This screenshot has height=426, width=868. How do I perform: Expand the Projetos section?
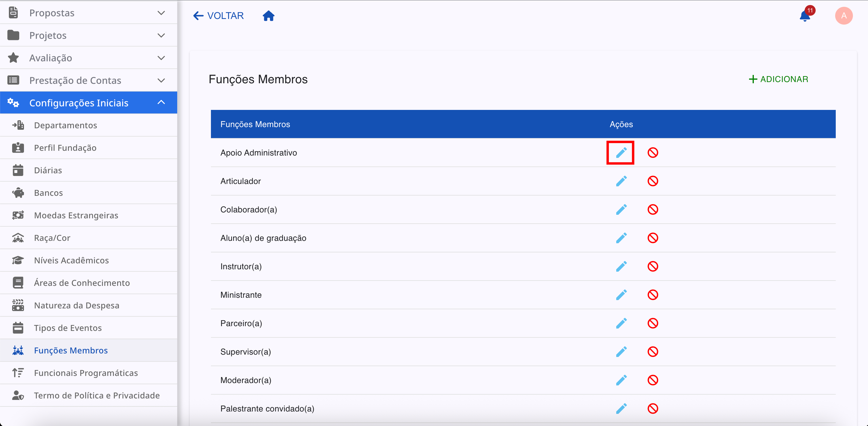(x=48, y=35)
